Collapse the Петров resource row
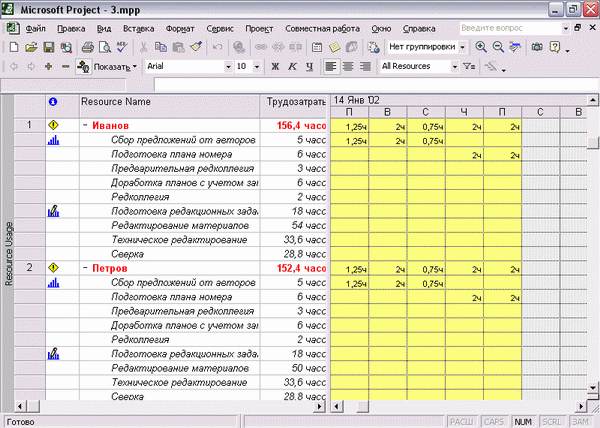The width and height of the screenshot is (600, 428). pyautogui.click(x=85, y=268)
